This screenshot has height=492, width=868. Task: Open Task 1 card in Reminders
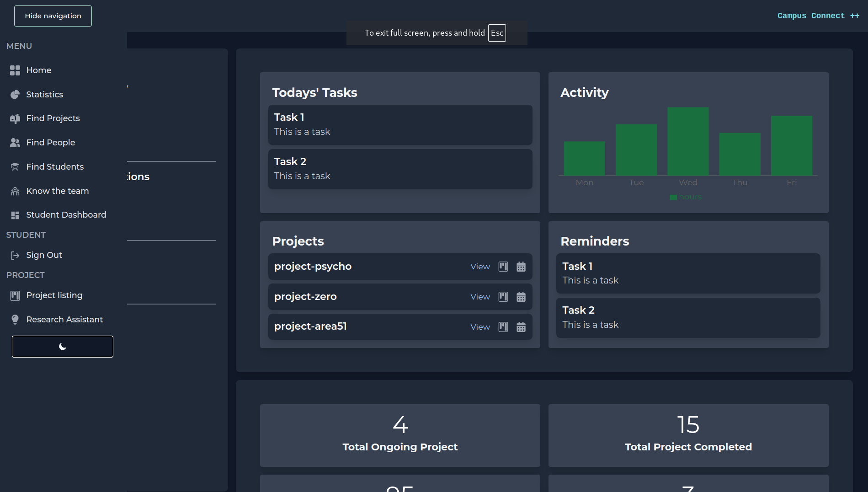pos(688,273)
